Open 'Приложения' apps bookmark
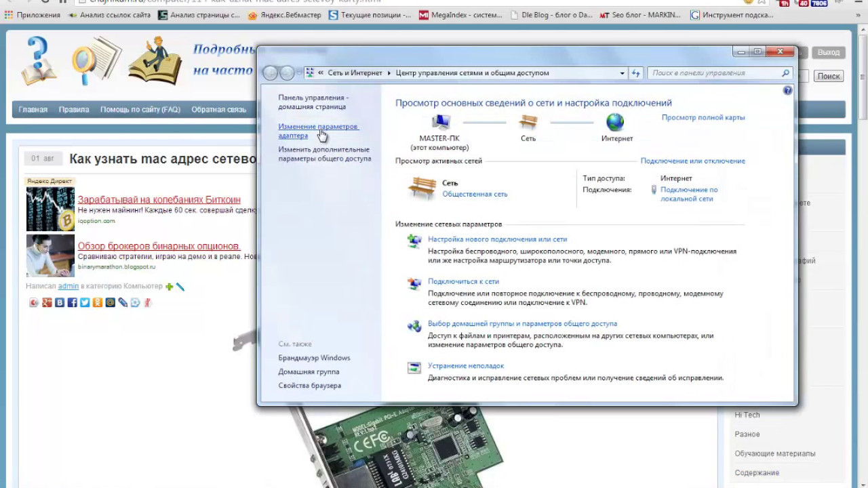 click(x=32, y=15)
